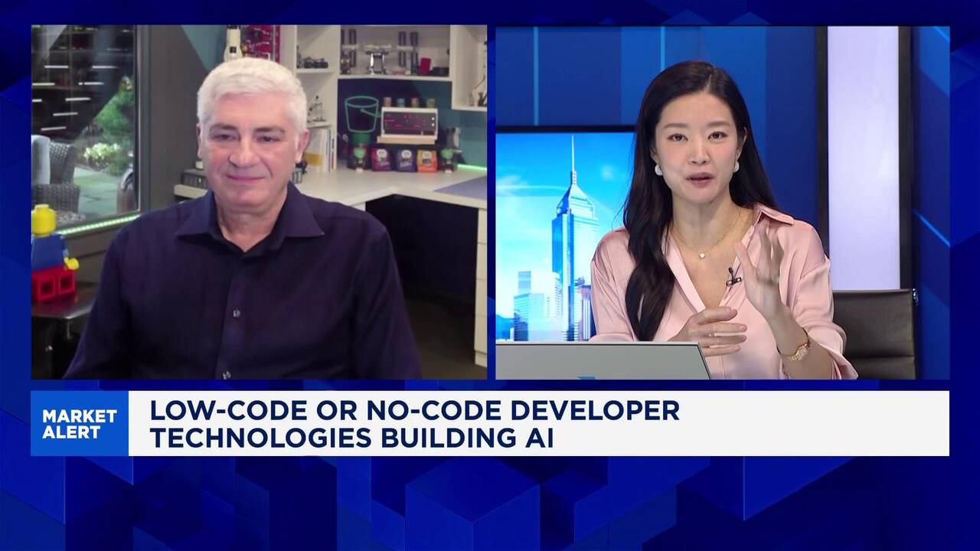Click the lavalier microphone on pink blouse
Screen dimensions: 980x551
coord(733,275)
